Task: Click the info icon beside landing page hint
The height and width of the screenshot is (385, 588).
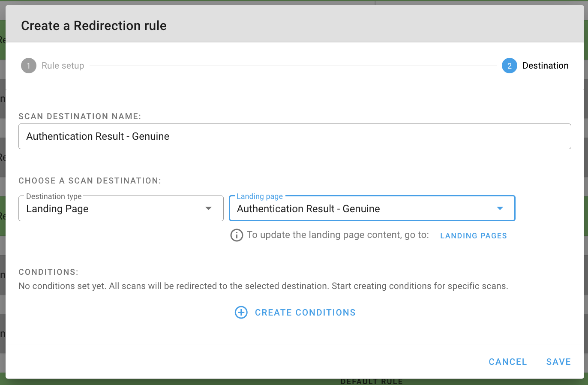Action: click(x=237, y=235)
